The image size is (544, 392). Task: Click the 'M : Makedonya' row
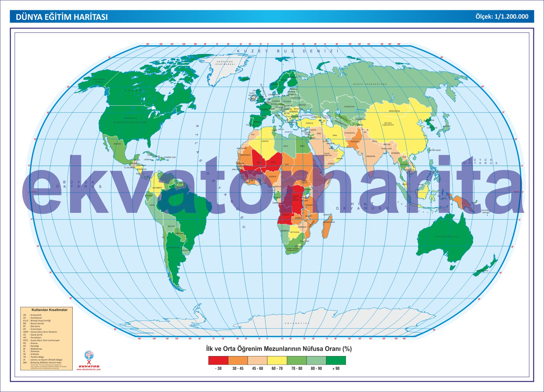pyautogui.click(x=33, y=349)
